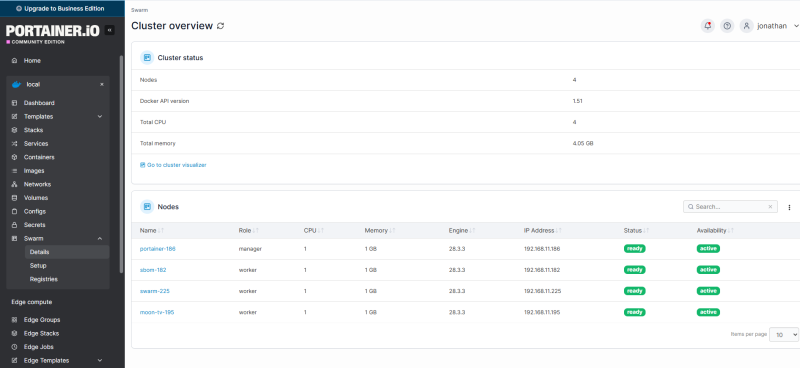Sort nodes by Status column
The width and height of the screenshot is (800, 368).
coord(636,231)
